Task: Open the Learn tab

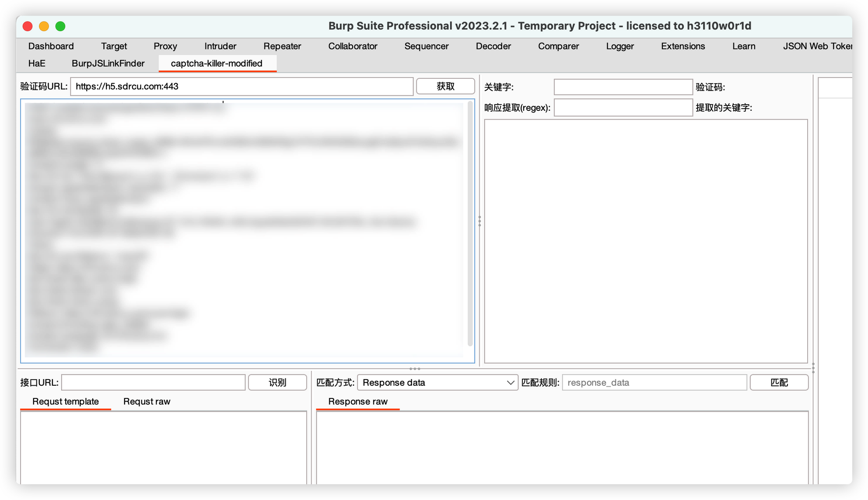Action: coord(744,46)
